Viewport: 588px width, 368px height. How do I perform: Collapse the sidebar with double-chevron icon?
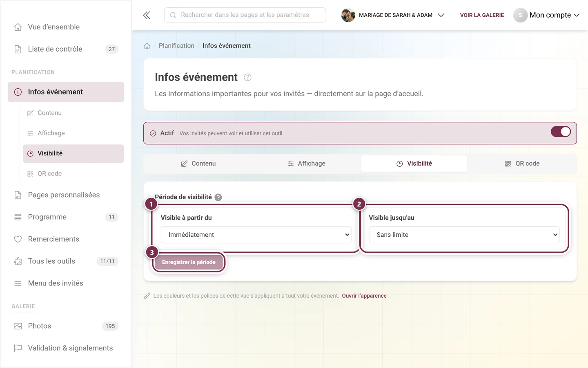click(147, 15)
